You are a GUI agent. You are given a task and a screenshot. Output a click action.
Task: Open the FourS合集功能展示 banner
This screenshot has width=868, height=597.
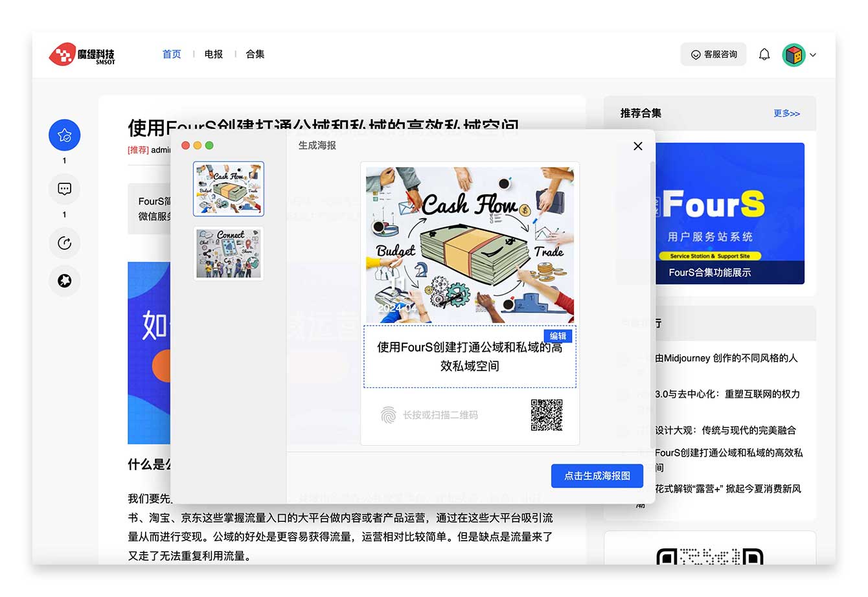point(729,213)
